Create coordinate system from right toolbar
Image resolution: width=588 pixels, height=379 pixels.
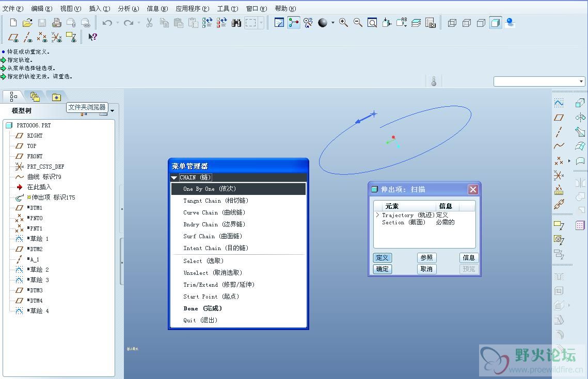coord(559,175)
